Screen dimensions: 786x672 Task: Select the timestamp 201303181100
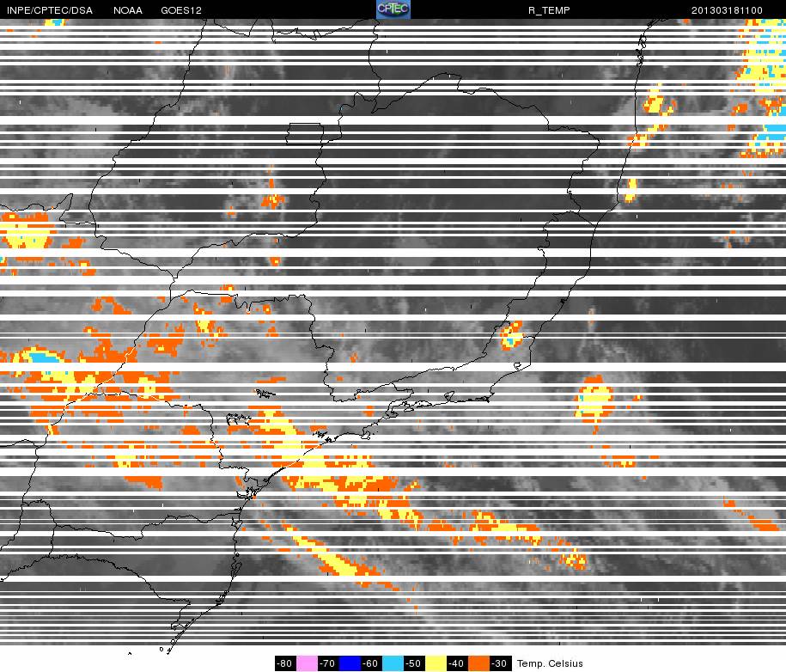[727, 10]
